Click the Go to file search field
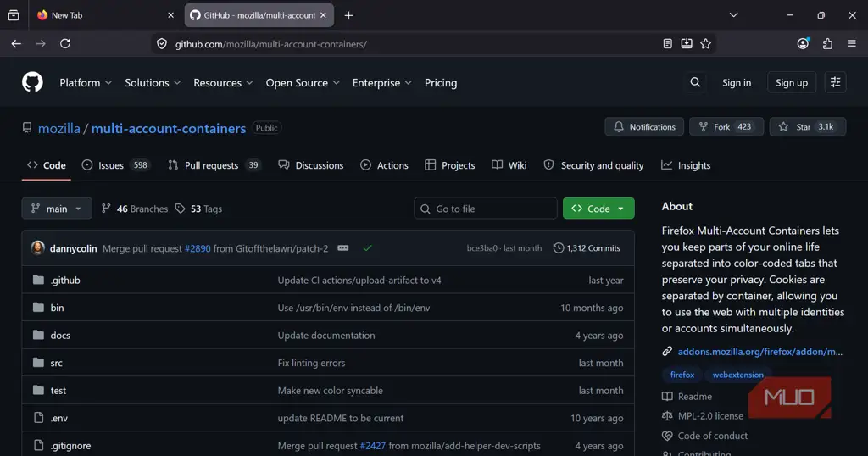868x456 pixels. [486, 209]
